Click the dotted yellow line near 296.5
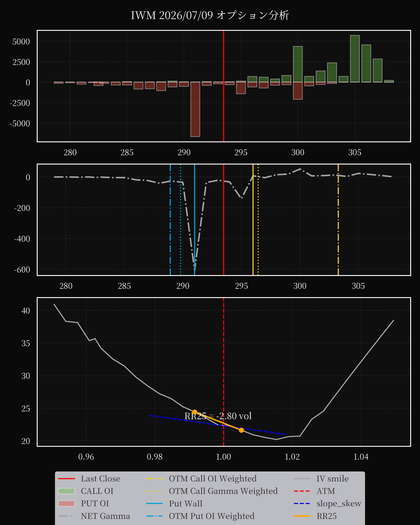The width and height of the screenshot is (420, 525). (258, 220)
